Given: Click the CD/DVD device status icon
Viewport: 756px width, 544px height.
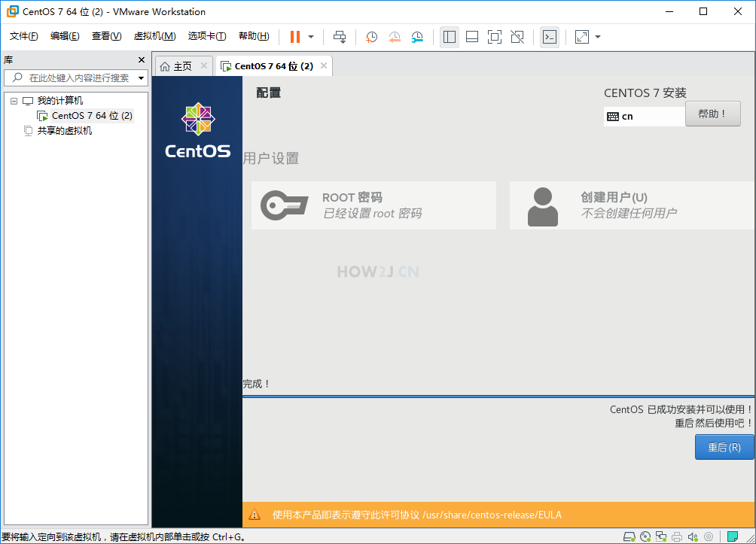Looking at the screenshot, I should [x=646, y=536].
